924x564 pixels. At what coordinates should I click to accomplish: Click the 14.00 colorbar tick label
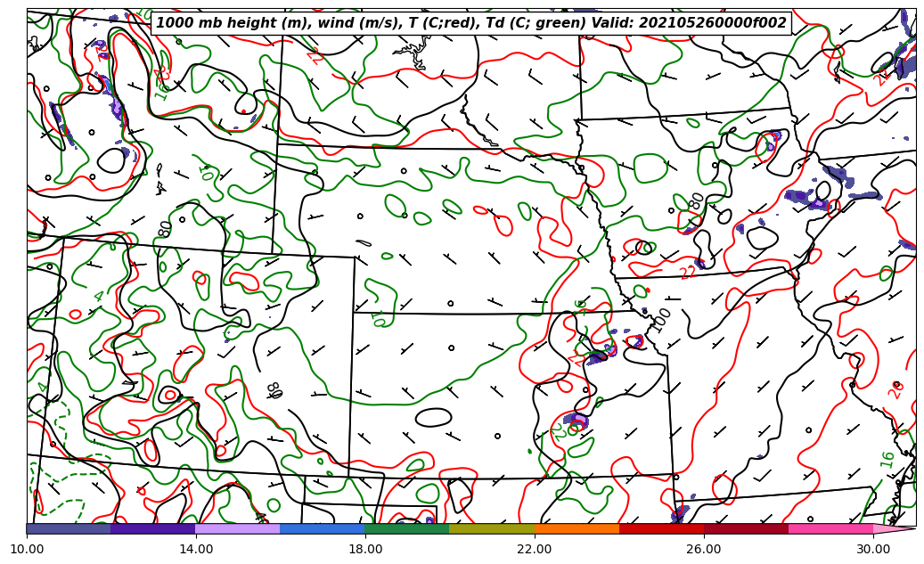(196, 550)
